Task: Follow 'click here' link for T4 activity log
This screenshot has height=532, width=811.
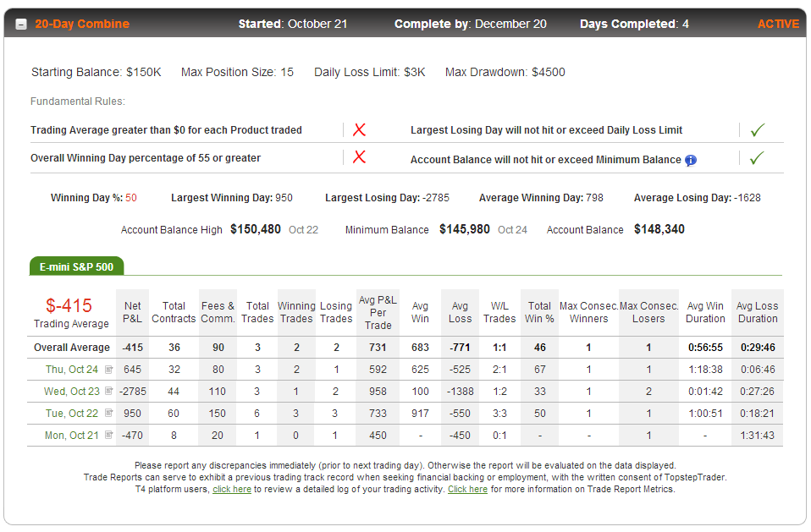Action: (232, 489)
